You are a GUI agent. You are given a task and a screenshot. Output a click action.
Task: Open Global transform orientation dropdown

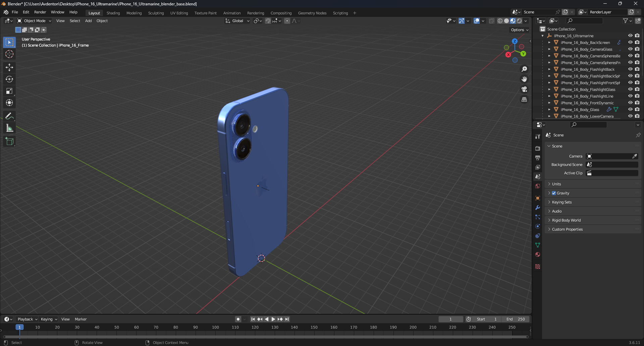[237, 21]
